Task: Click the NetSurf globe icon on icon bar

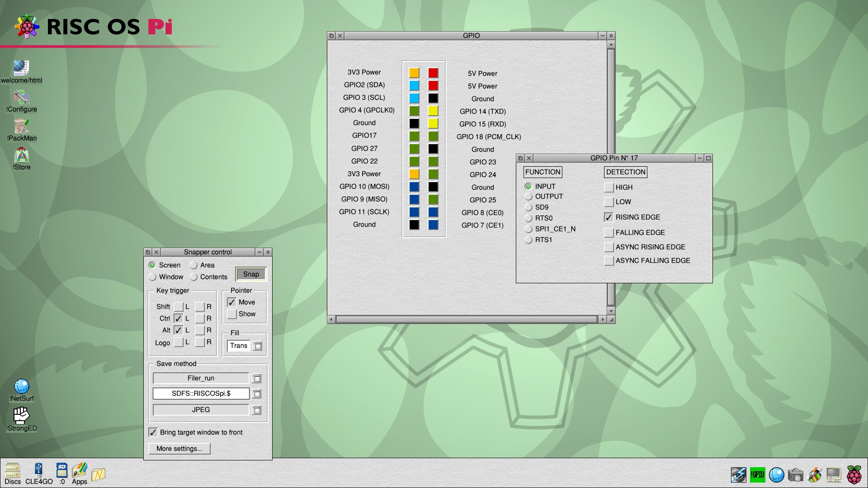Action: [776, 474]
